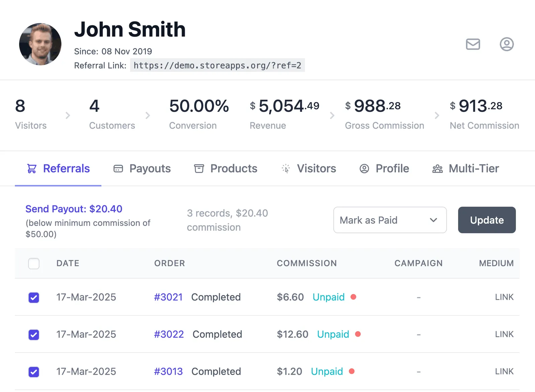Screen dimensions: 535x392
Task: Open order #3021 link
Action: pyautogui.click(x=168, y=297)
